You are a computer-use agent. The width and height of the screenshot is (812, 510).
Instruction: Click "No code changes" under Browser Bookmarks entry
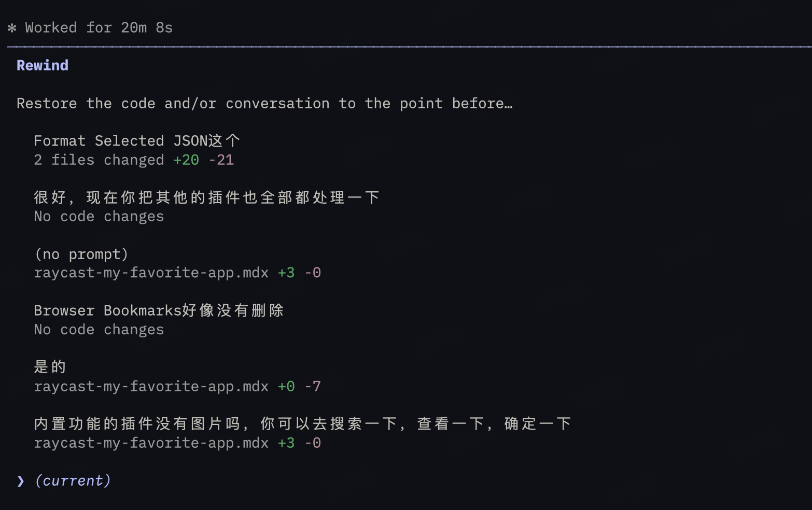99,330
